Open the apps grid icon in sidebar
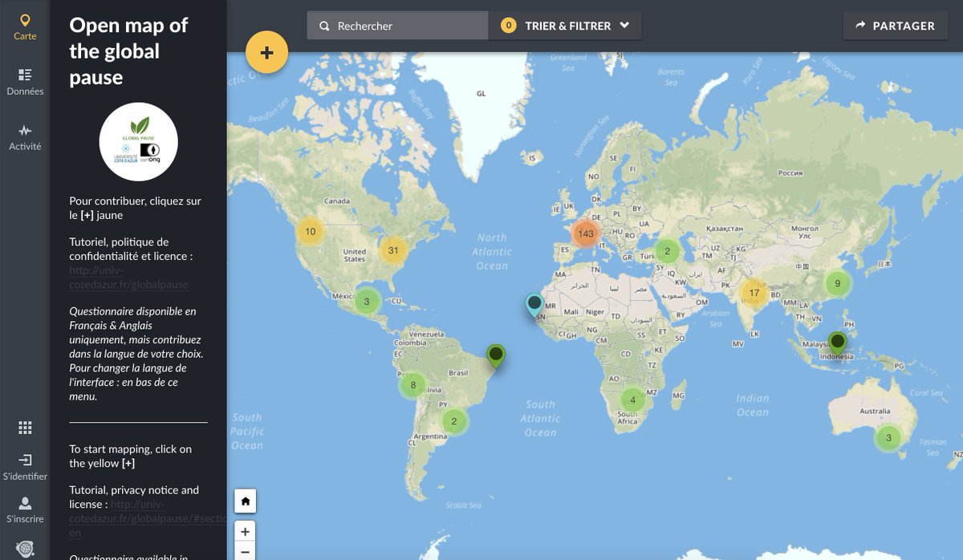Screen dimensions: 963x560 pos(25,428)
